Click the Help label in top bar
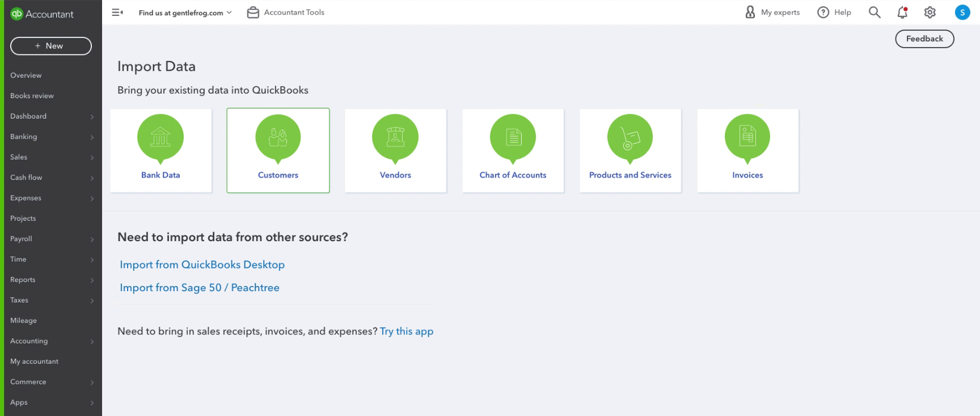 pyautogui.click(x=843, y=12)
